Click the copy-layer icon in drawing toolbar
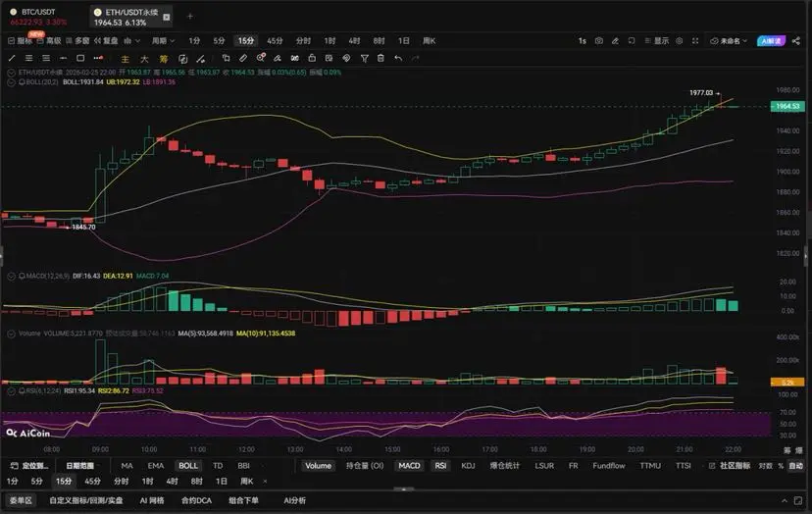812x514 pixels. click(226, 58)
